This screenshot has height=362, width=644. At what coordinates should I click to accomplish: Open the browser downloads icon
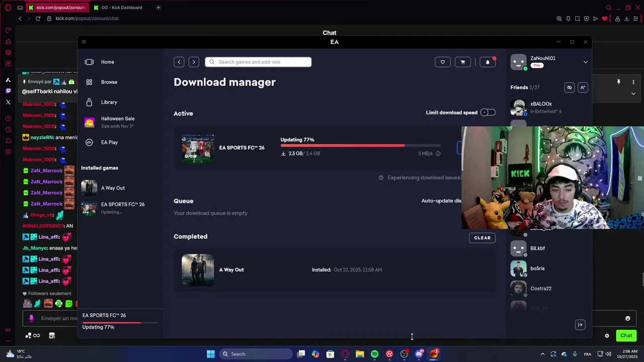click(x=626, y=19)
